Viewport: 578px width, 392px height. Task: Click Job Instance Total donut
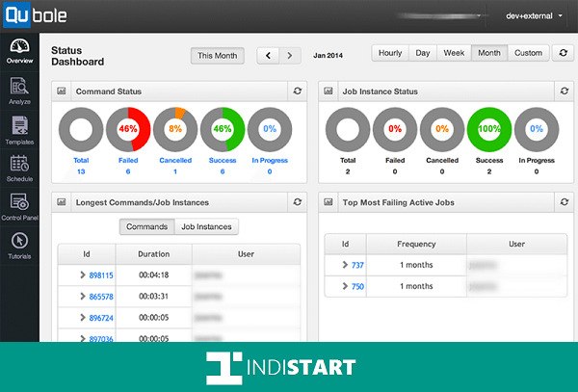click(348, 129)
